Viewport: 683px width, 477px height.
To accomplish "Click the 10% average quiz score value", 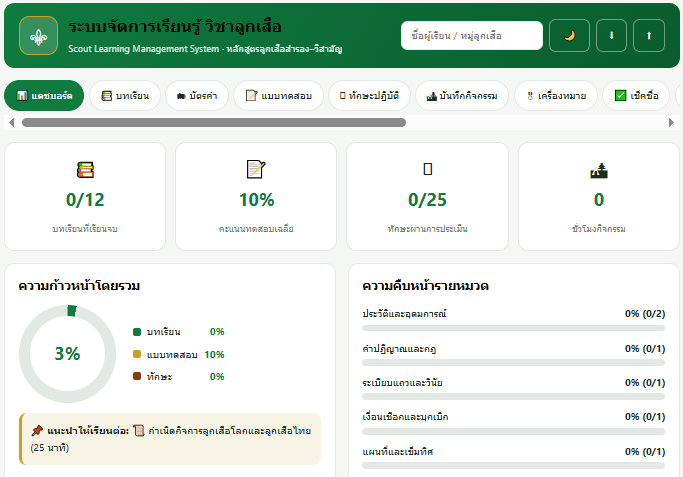I will pyautogui.click(x=257, y=200).
